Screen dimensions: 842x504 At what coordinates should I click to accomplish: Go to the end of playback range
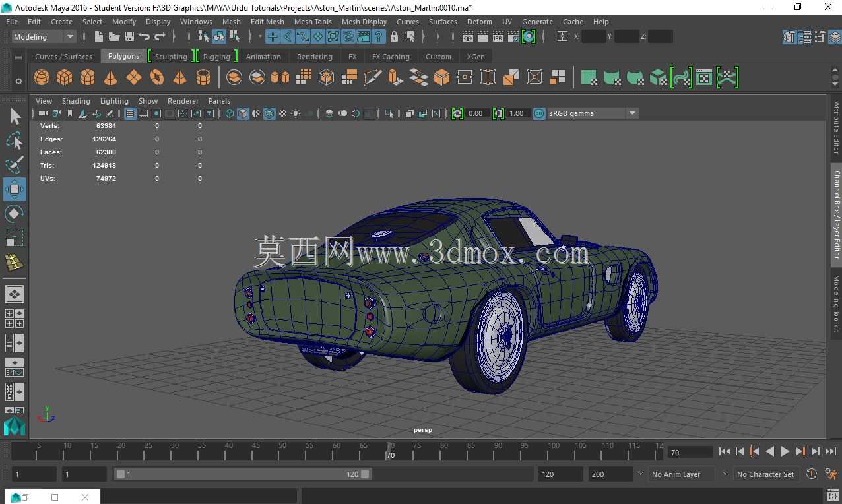click(830, 451)
